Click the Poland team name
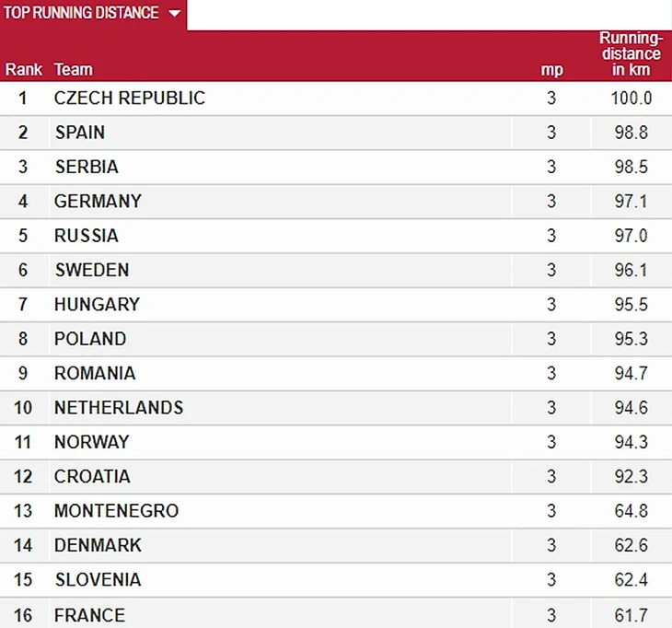 point(90,339)
